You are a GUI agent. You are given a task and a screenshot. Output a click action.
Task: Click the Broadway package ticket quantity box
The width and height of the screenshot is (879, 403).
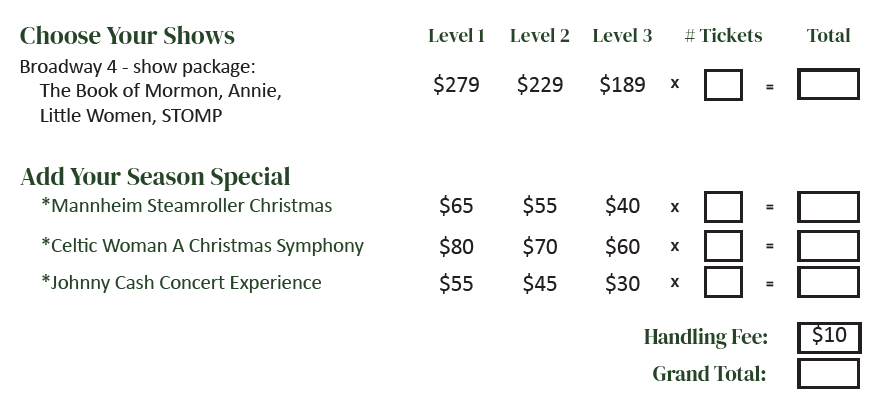pos(723,85)
